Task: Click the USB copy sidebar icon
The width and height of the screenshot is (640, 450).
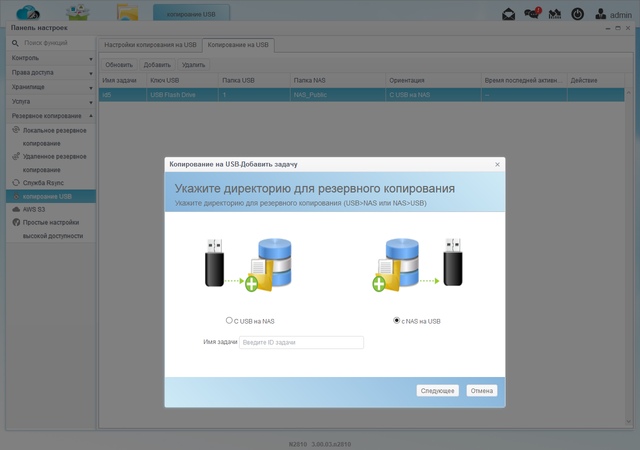Action: click(x=16, y=196)
